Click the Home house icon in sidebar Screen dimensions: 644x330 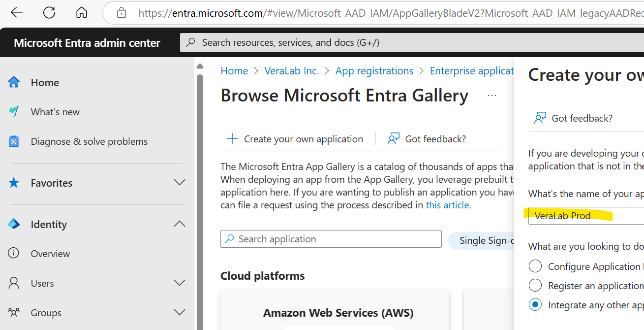(14, 82)
